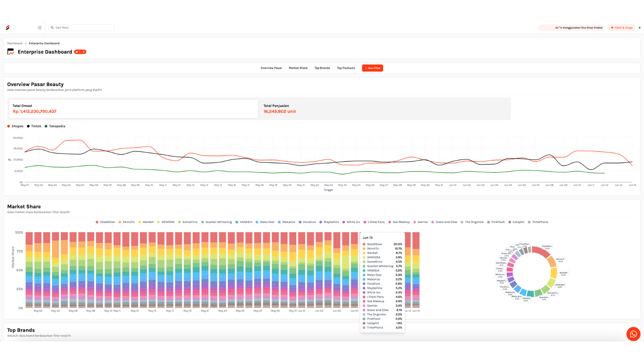Click Rp. 1,412,230,790,437 omset value
This screenshot has height=363, width=644.
point(35,112)
